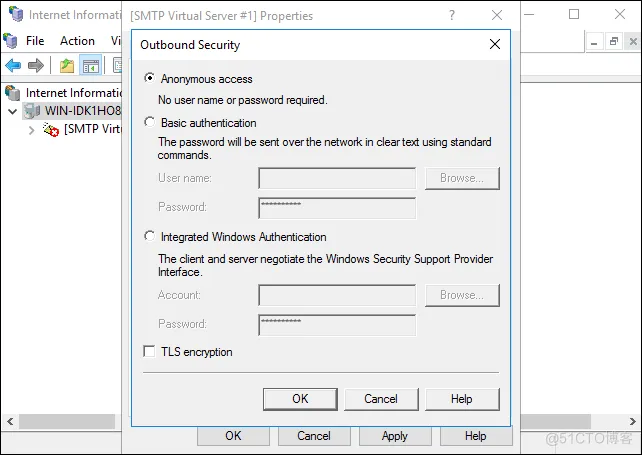
Task: Toggle the Show/Hide Console Tree icon
Action: click(91, 66)
